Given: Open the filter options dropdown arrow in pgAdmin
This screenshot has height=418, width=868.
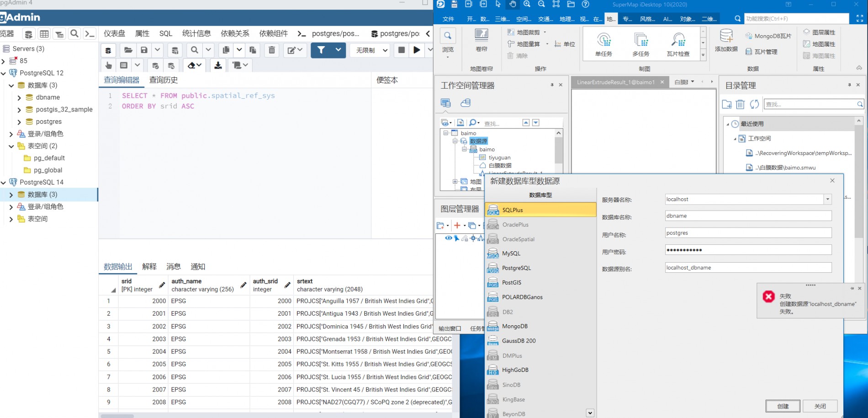Looking at the screenshot, I should 338,50.
